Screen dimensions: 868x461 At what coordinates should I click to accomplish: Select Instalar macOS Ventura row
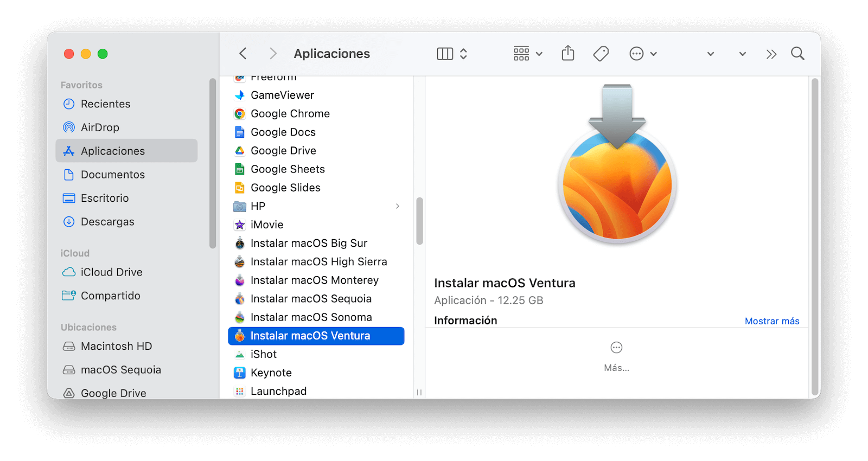(316, 336)
